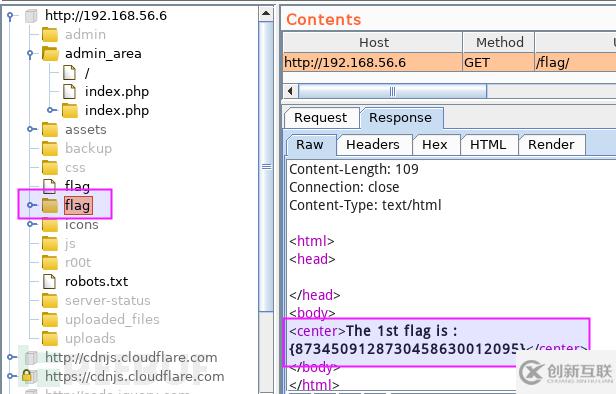The width and height of the screenshot is (616, 394).
Task: Select the server-status tree entry
Action: 108,301
